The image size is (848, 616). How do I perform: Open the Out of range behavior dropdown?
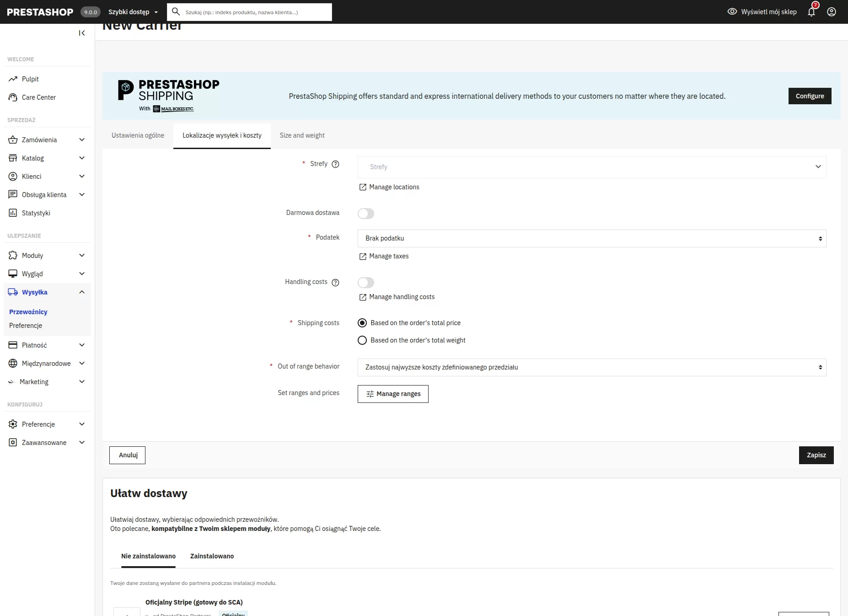click(x=591, y=367)
